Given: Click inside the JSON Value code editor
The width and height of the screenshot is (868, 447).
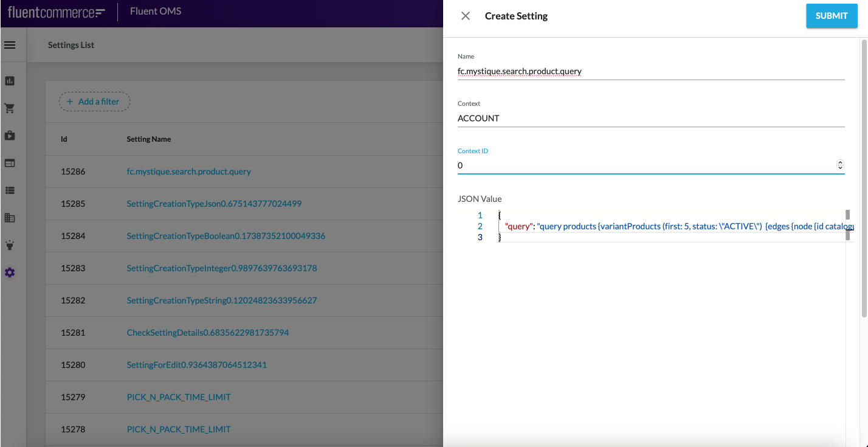Looking at the screenshot, I should pos(669,304).
